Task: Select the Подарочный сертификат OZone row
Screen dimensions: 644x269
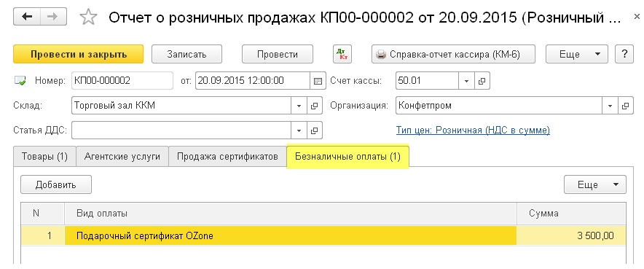Action: 323,236
